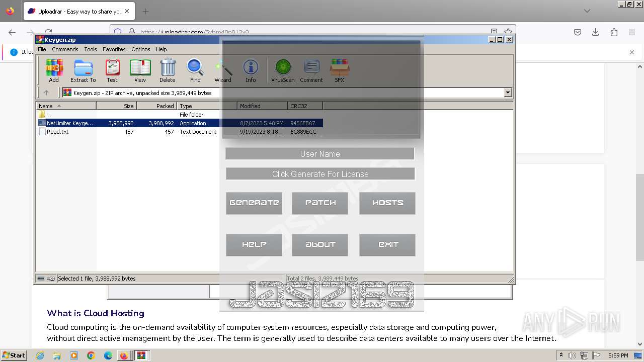Screen dimensions: 644x362
Task: Open Firefox downloads icon
Action: [x=596, y=32]
